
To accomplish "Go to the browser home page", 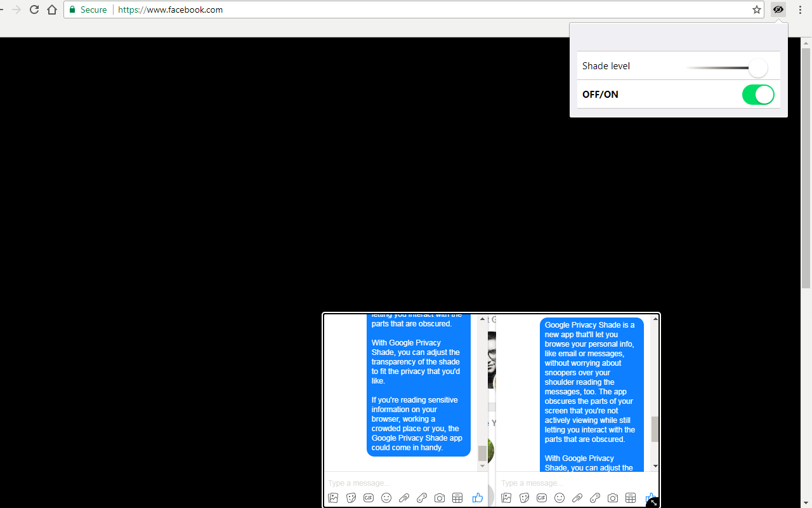I will point(53,10).
